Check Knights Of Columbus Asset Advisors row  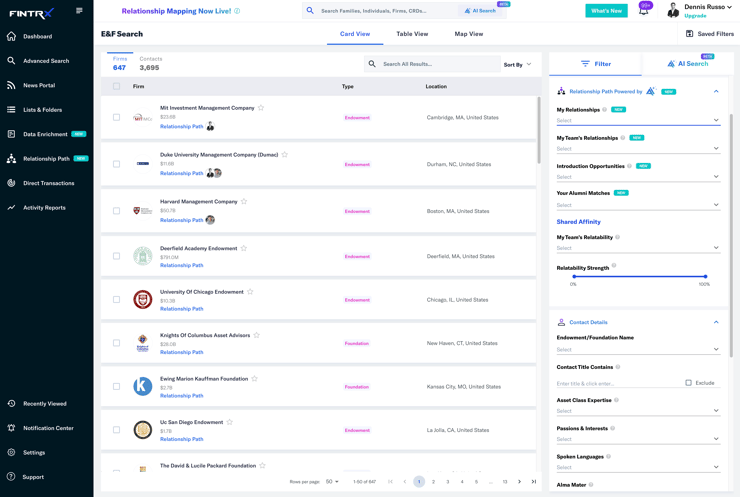pyautogui.click(x=117, y=343)
